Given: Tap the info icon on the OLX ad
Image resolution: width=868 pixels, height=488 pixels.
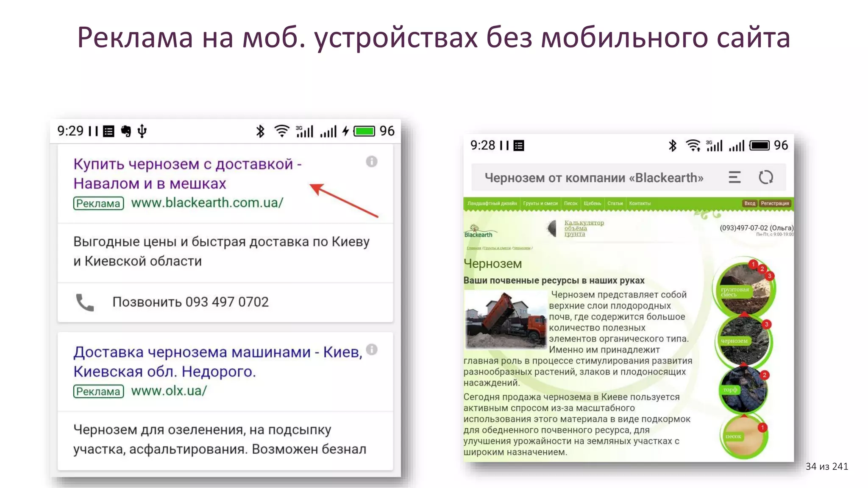Looking at the screenshot, I should click(x=372, y=349).
